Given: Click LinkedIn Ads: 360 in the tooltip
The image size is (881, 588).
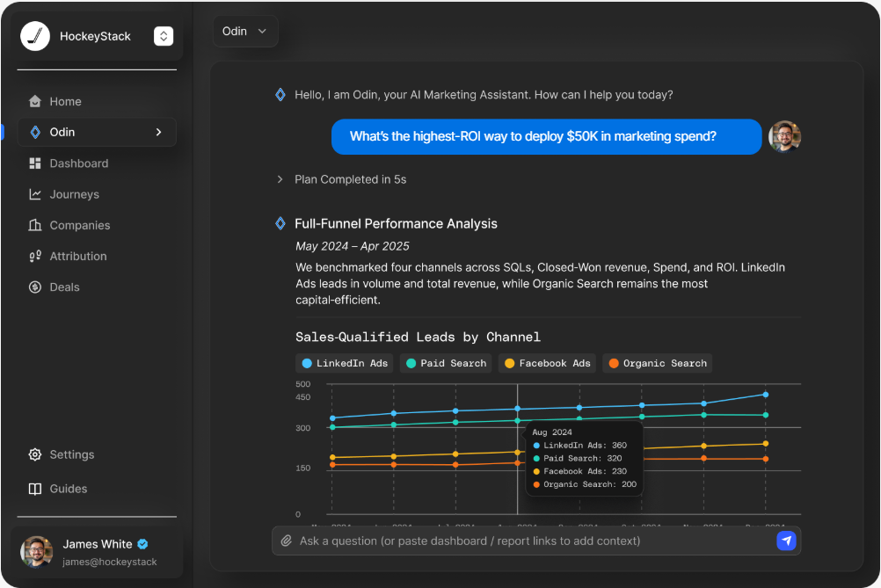Looking at the screenshot, I should (x=579, y=445).
